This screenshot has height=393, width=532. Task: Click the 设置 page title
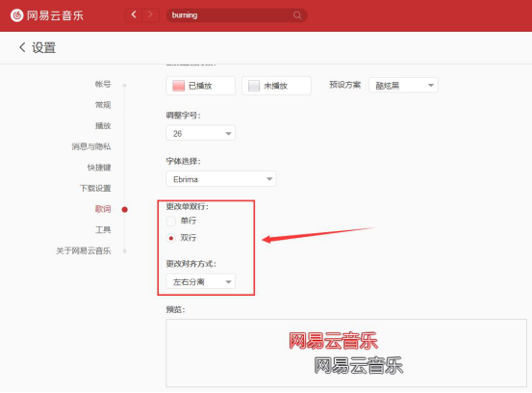click(x=43, y=47)
